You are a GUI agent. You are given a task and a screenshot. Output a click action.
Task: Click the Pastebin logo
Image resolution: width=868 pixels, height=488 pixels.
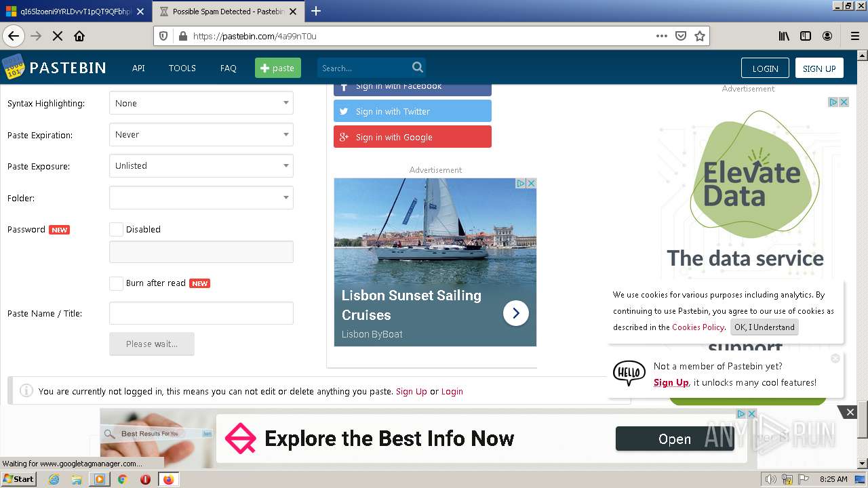tap(54, 67)
